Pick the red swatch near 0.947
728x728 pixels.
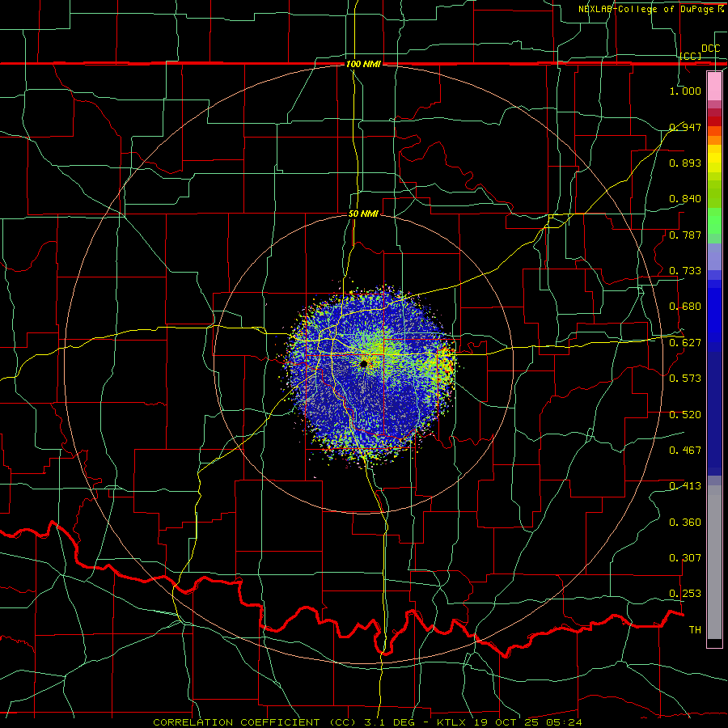coord(714,121)
